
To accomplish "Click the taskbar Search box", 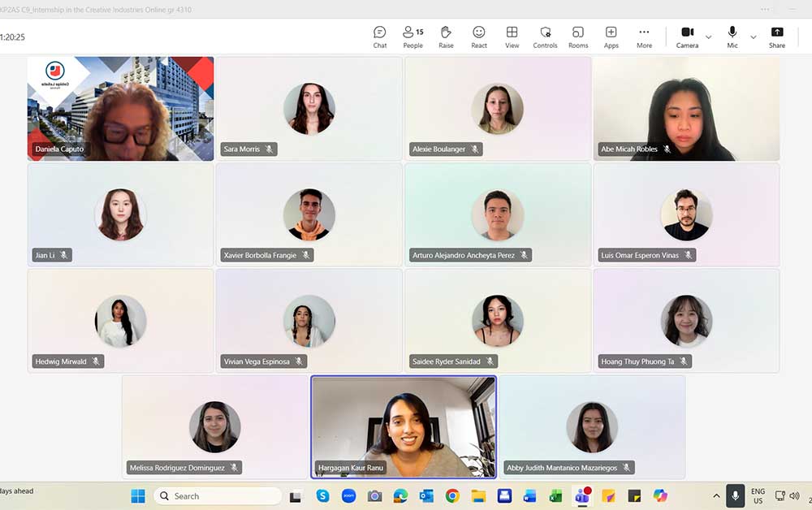I will point(218,496).
